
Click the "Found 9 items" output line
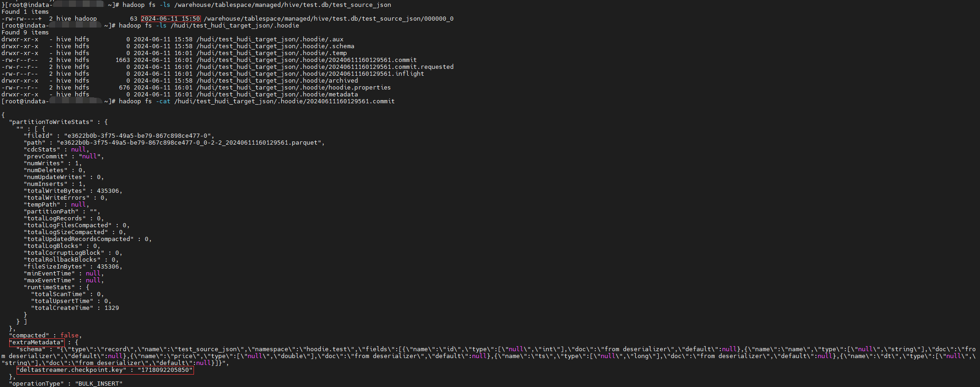pos(25,33)
